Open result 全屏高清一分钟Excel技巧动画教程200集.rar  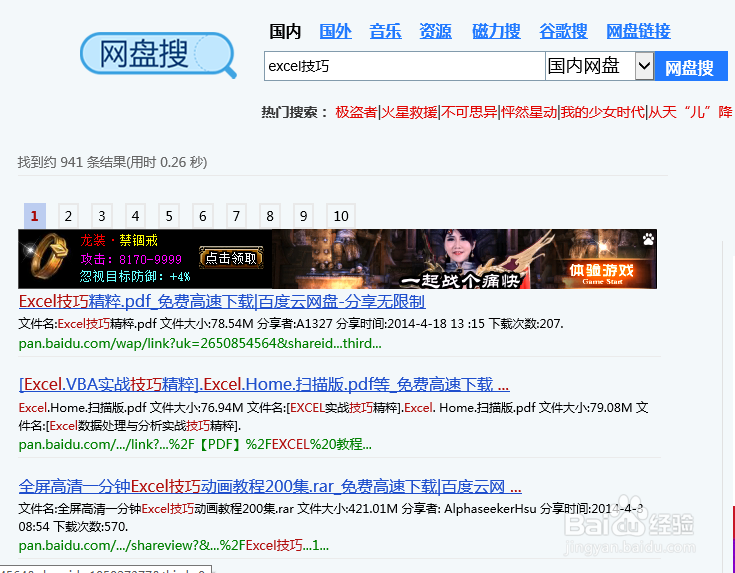[x=270, y=486]
